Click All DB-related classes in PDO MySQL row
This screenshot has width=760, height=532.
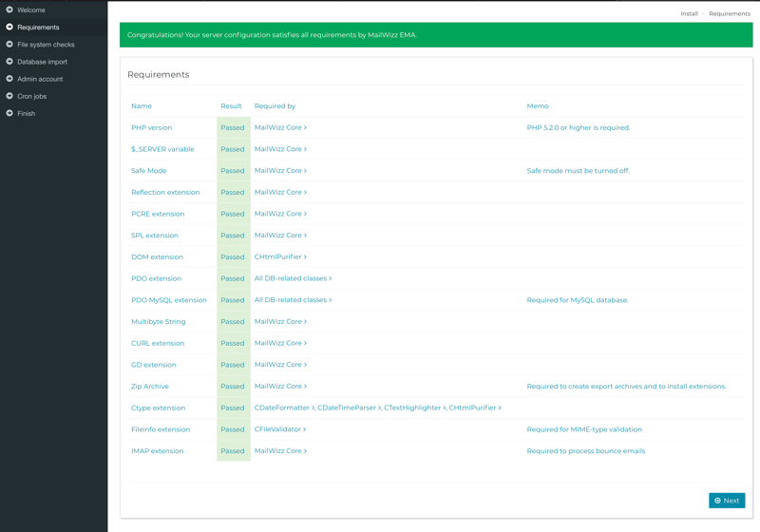click(293, 300)
